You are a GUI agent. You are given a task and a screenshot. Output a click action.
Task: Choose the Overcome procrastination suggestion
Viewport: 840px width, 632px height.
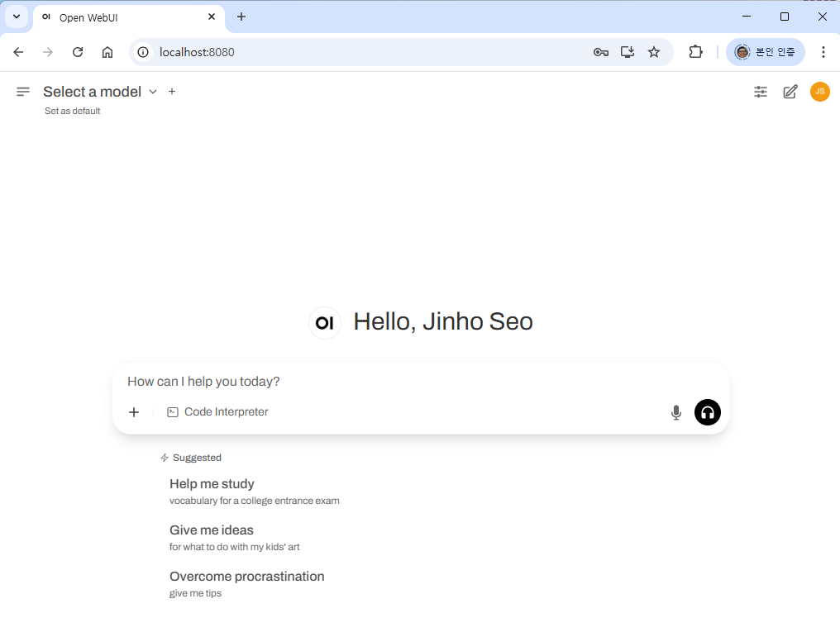(247, 584)
